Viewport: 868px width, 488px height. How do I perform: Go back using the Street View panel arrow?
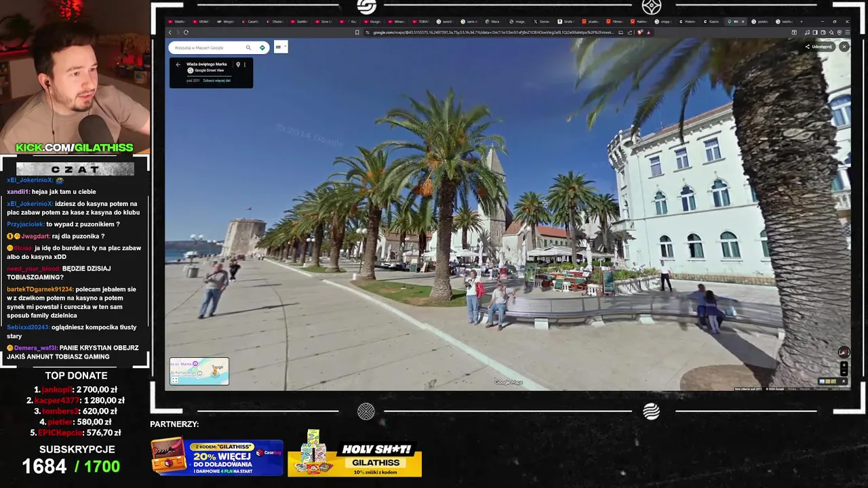point(178,64)
